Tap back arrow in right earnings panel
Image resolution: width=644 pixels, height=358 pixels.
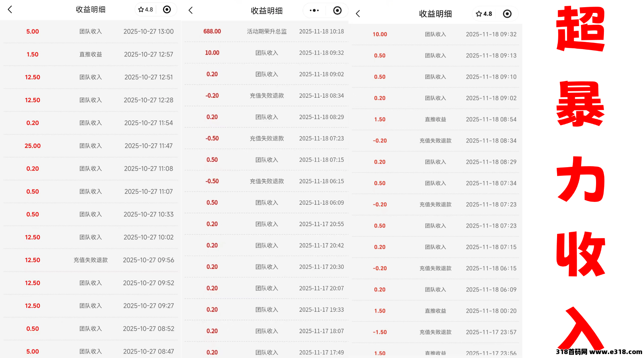pos(358,14)
